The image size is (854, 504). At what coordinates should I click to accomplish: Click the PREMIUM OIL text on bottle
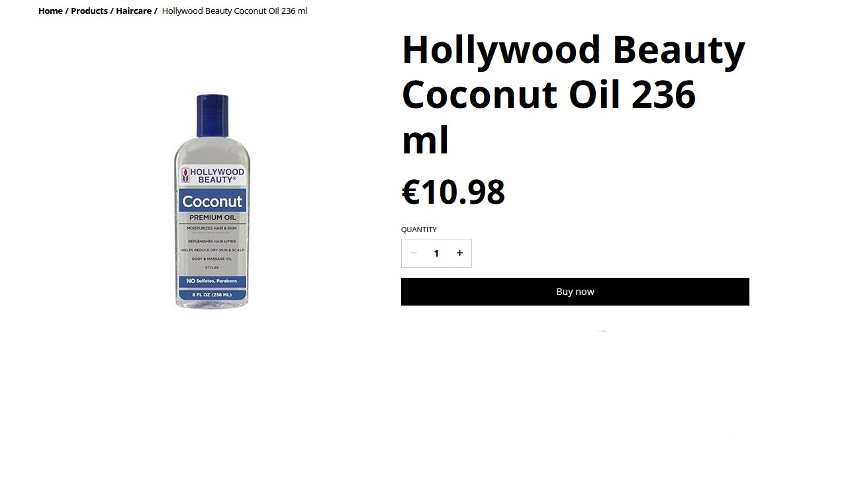213,218
